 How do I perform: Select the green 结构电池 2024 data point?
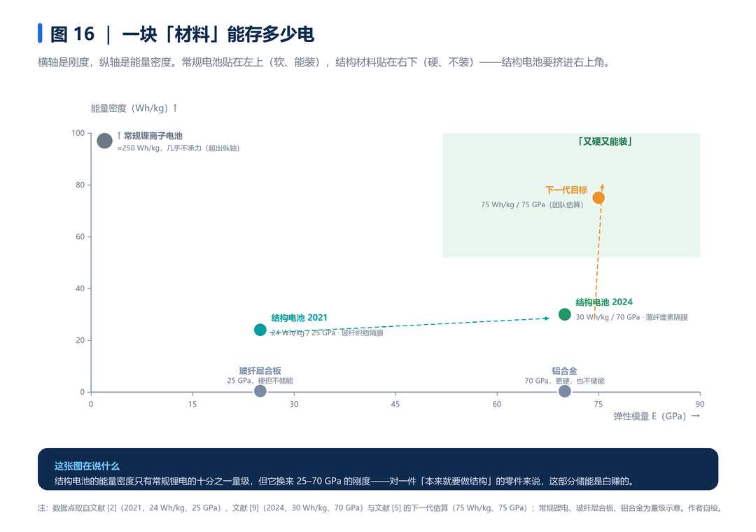point(565,314)
